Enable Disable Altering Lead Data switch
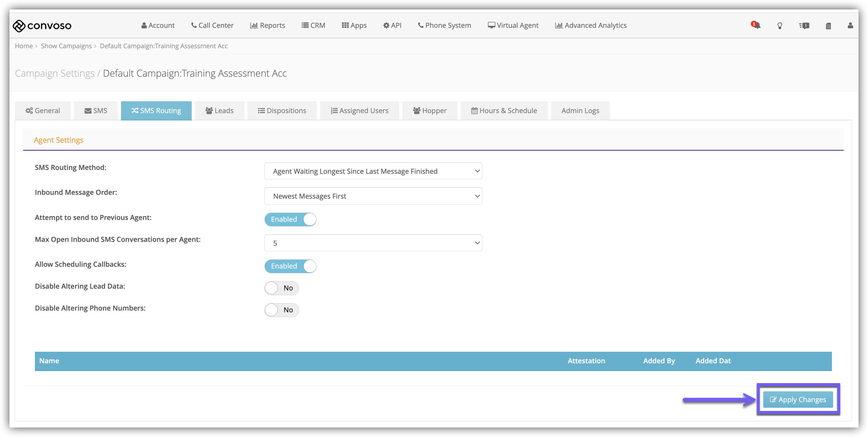 (x=281, y=288)
